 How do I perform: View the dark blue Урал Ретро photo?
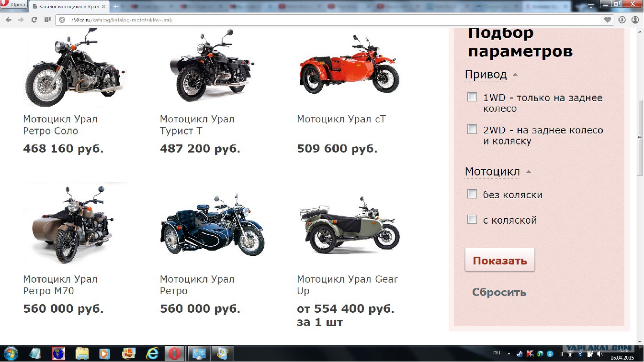tap(212, 224)
